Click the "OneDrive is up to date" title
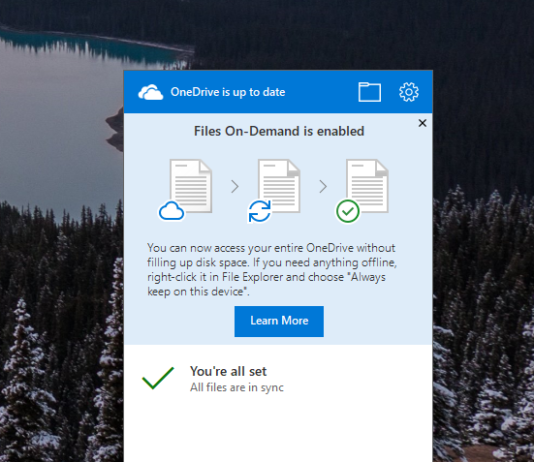Image resolution: width=534 pixels, height=462 pixels. pyautogui.click(x=228, y=92)
